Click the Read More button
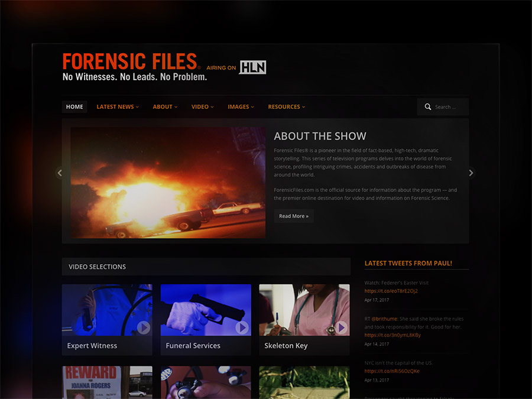Screen dimensions: 532x399 [x=294, y=216]
